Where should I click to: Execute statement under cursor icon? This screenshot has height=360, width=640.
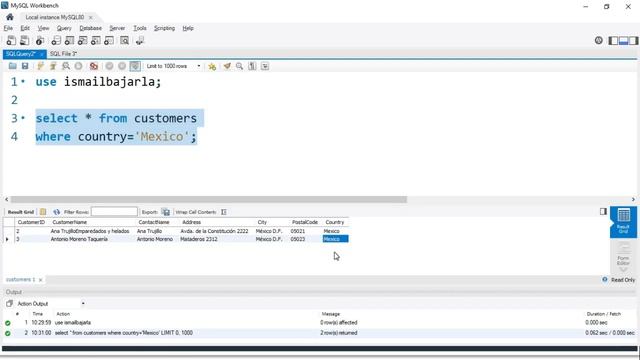(x=53, y=66)
